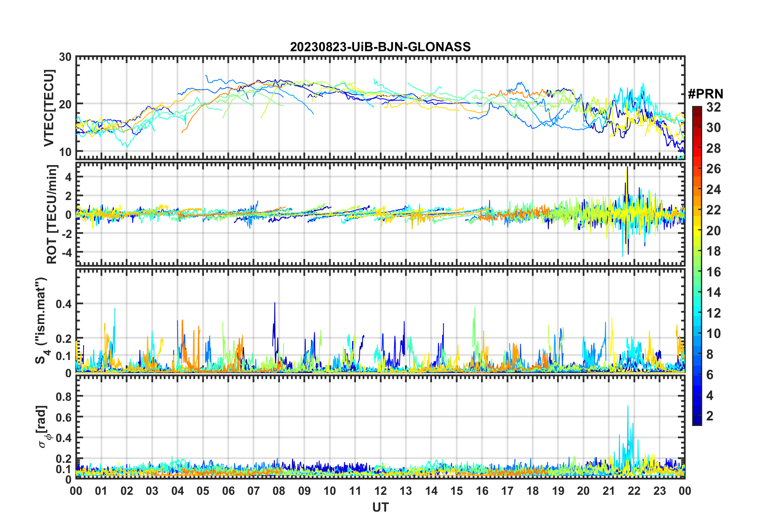Select hour "06" on the UT axis
The width and height of the screenshot is (761, 532).
[228, 491]
